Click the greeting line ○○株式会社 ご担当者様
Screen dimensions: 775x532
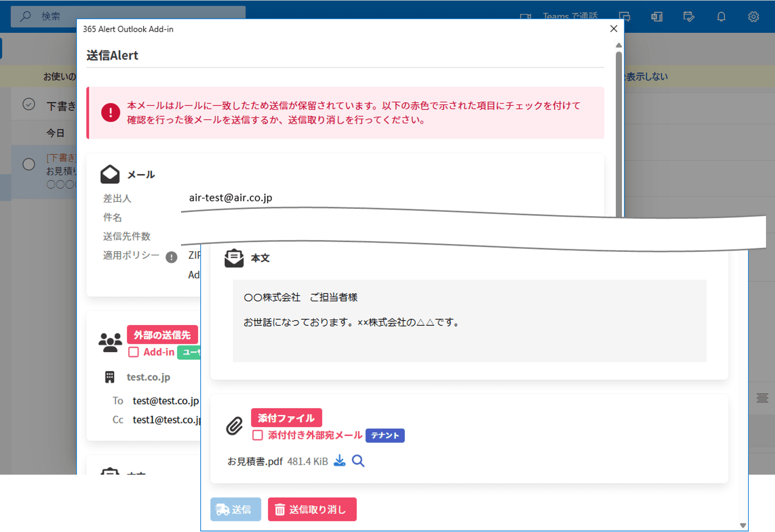(301, 297)
